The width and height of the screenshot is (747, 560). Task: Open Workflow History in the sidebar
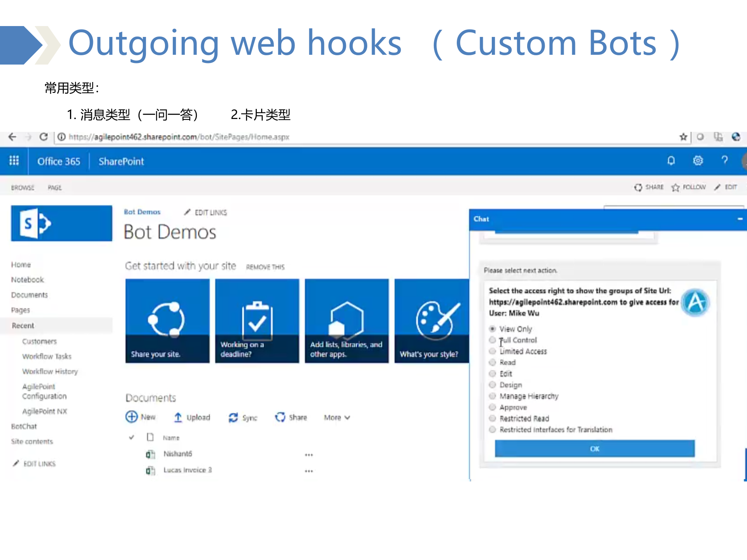pos(50,371)
